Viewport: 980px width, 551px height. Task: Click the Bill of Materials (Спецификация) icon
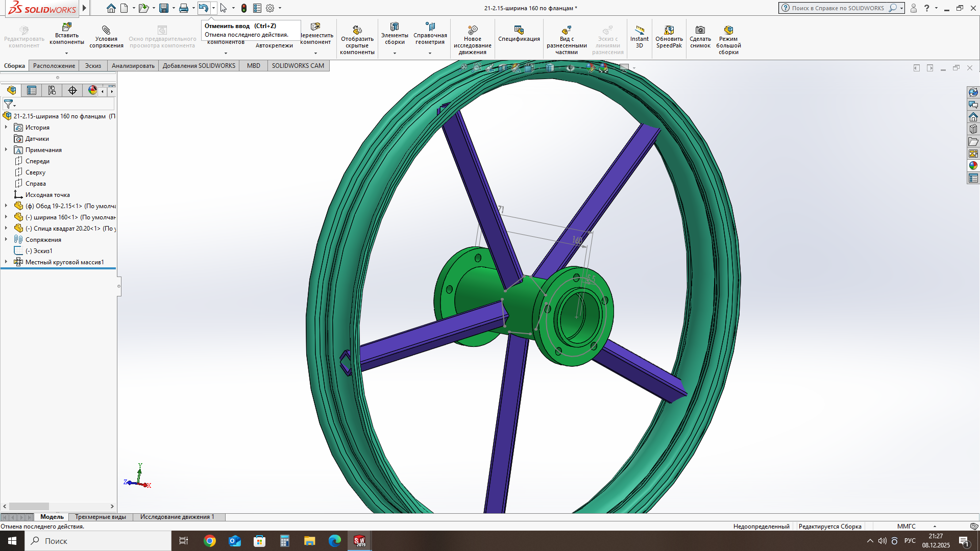519,30
